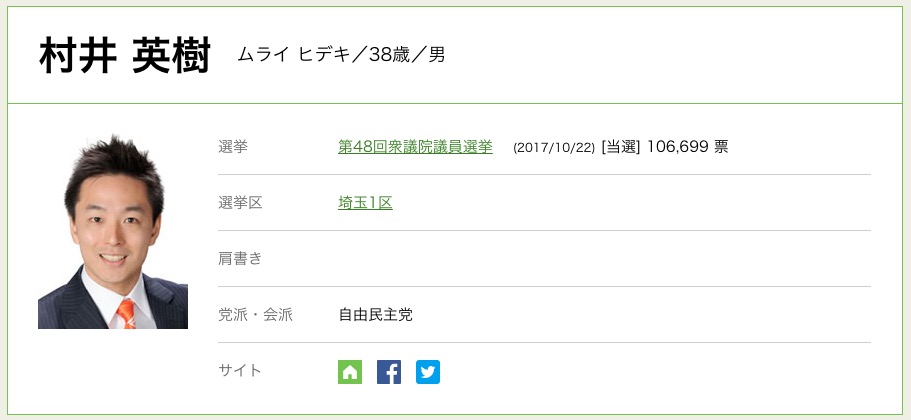Click the サイト row label
Screen dimensions: 911x420
(x=240, y=371)
